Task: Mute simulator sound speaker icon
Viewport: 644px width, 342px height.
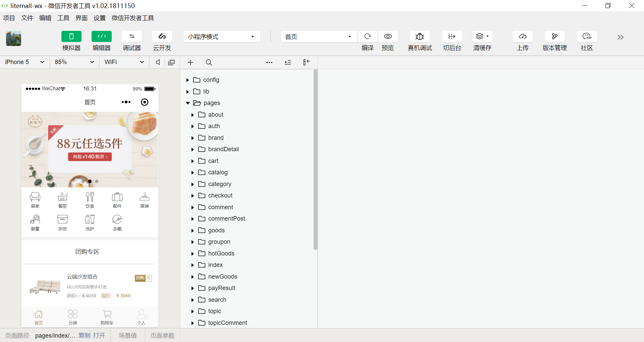Action: [x=158, y=62]
